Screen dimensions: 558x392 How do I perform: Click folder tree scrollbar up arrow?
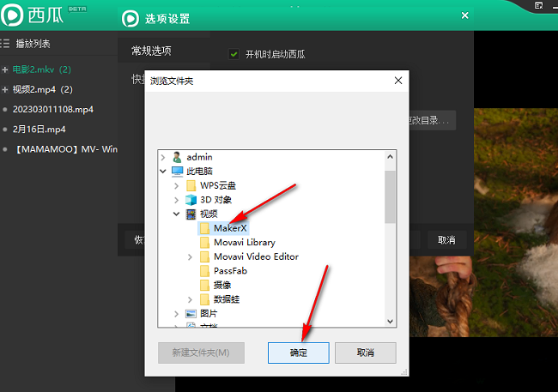point(390,157)
